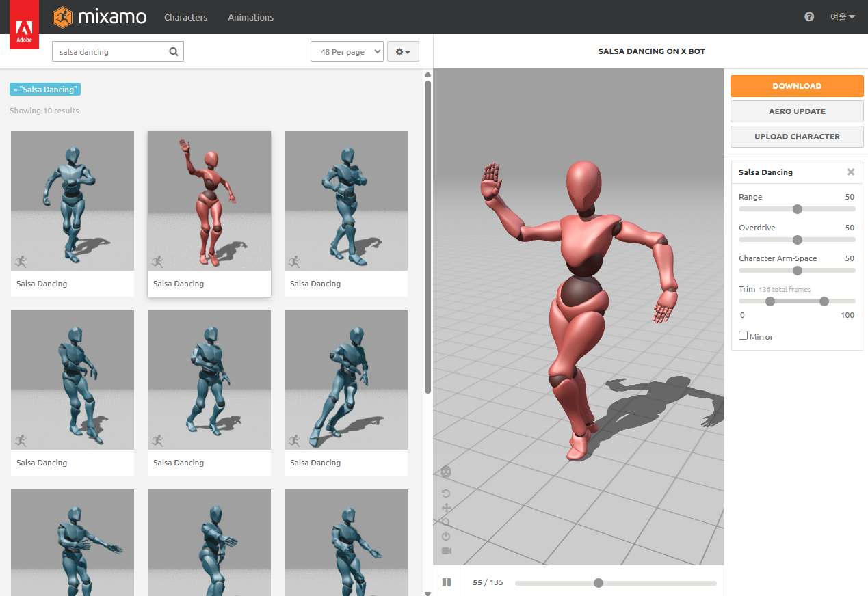Click the power-shaped reset icon in viewport

[446, 537]
